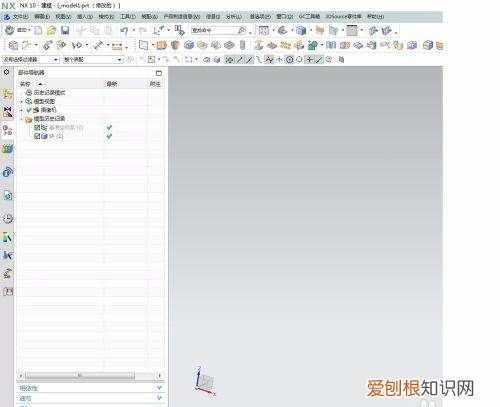Undo the last action with Undo arrow
This screenshot has height=407, width=500.
click(124, 31)
